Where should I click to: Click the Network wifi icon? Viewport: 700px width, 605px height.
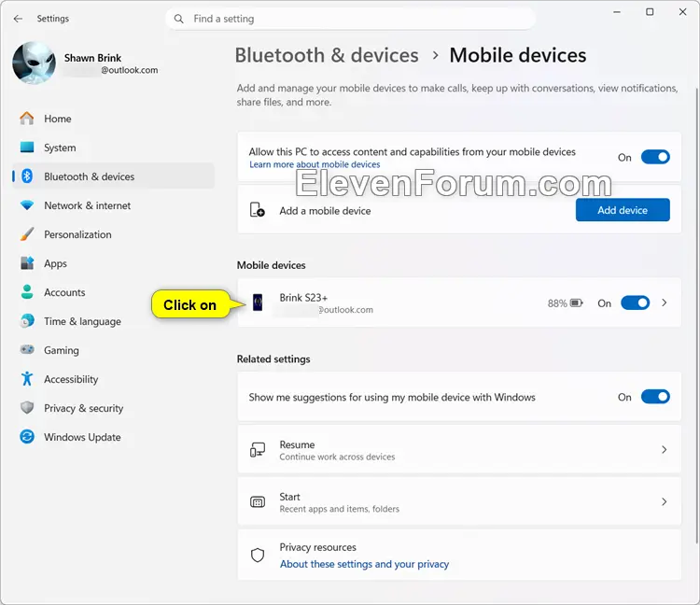27,205
